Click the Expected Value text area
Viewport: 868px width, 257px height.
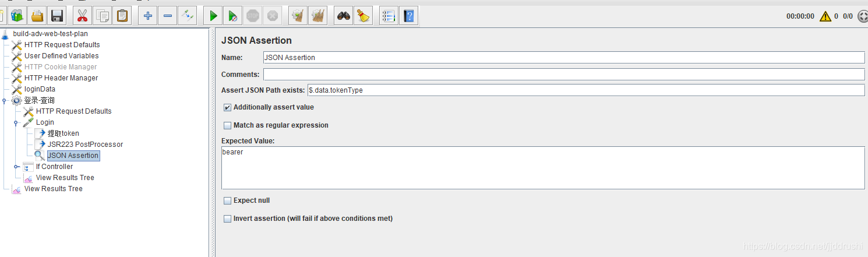(543, 167)
